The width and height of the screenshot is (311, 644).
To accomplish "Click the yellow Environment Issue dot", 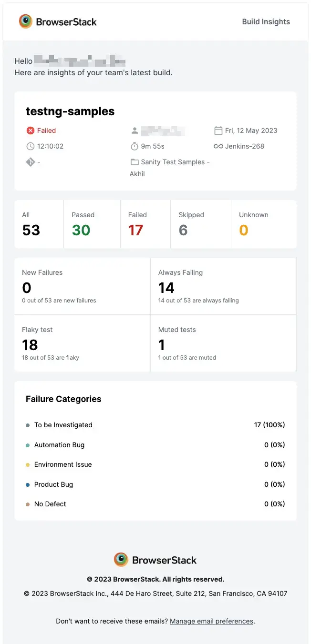I will click(x=28, y=465).
